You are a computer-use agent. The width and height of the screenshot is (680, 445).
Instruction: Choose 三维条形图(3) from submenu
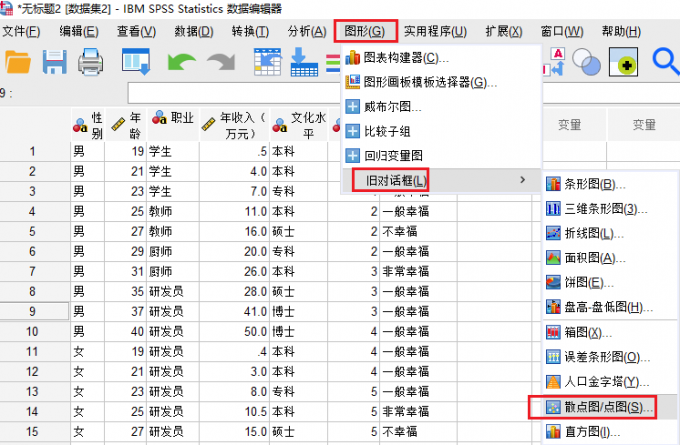point(609,209)
